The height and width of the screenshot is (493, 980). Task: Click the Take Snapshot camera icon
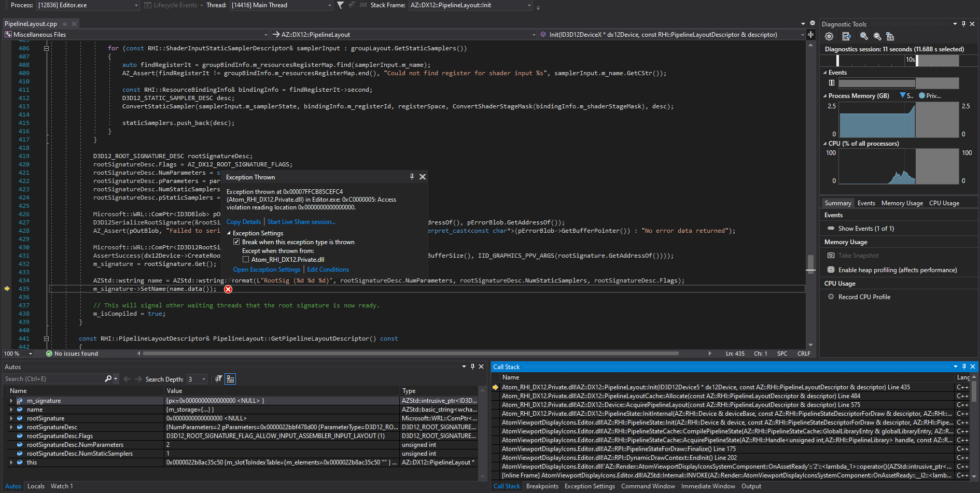(831, 256)
